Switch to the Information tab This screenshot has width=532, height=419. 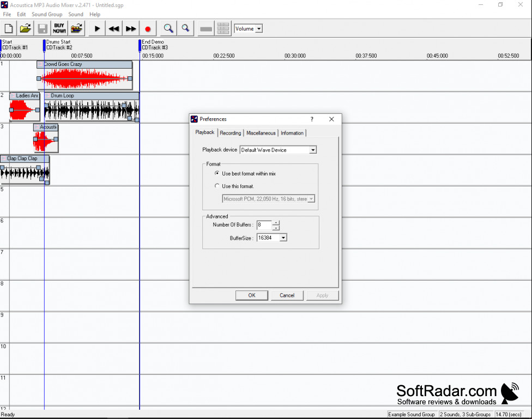pos(292,133)
